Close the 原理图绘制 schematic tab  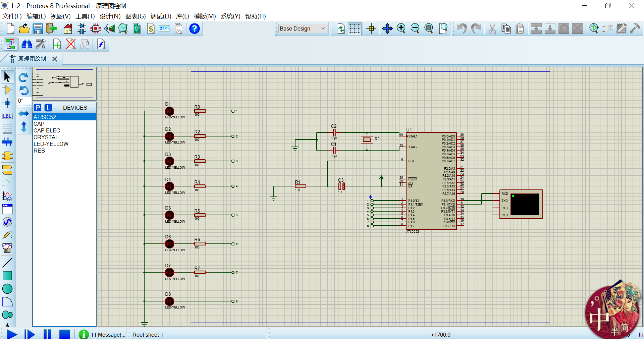pos(55,59)
